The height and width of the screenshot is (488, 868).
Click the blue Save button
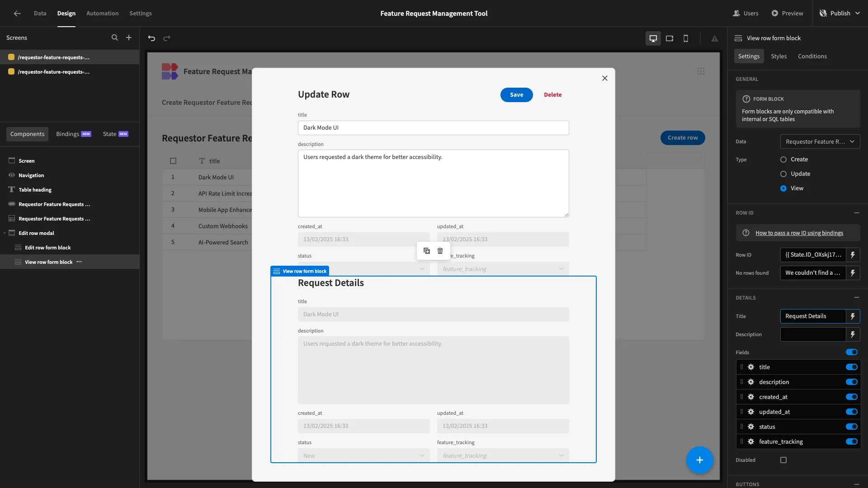pyautogui.click(x=516, y=95)
